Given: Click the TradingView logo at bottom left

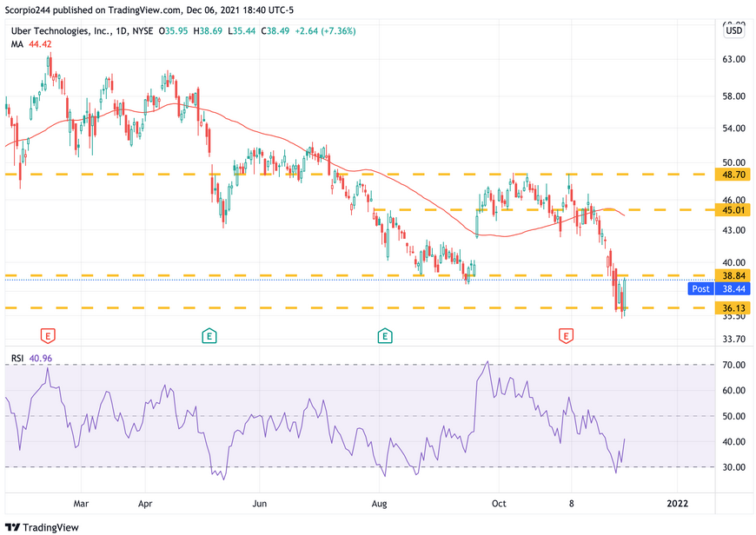Looking at the screenshot, I should (x=42, y=527).
